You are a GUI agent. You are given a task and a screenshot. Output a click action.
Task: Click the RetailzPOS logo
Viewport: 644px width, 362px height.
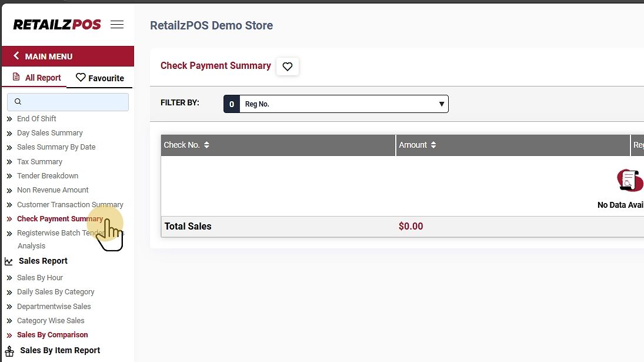[57, 25]
